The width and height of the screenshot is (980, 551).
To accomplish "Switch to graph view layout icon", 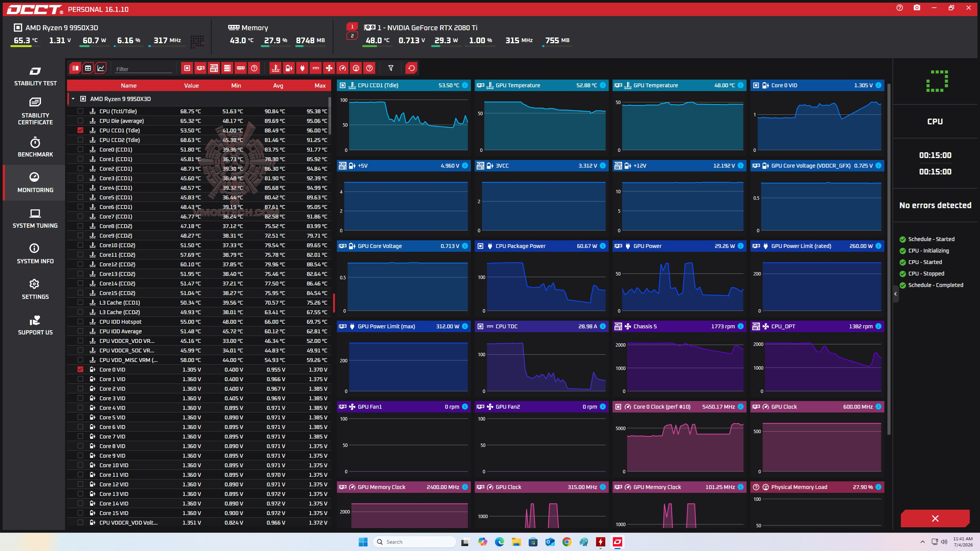I will point(101,68).
